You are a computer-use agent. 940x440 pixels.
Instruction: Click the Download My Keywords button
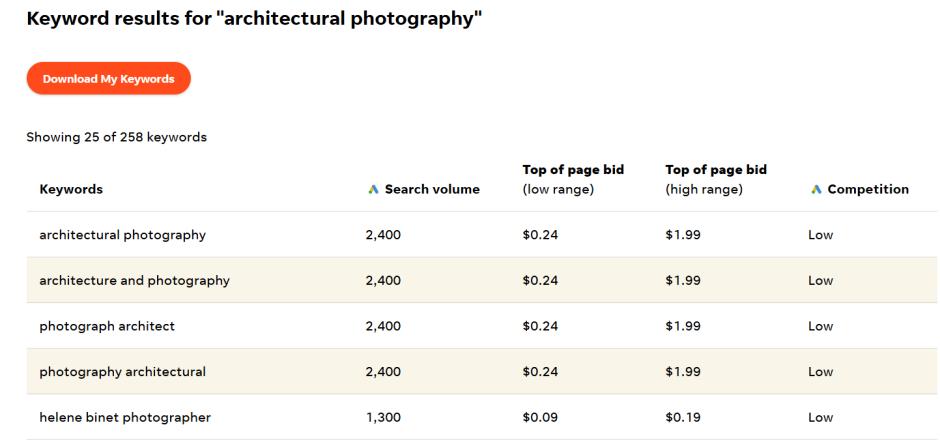click(108, 79)
